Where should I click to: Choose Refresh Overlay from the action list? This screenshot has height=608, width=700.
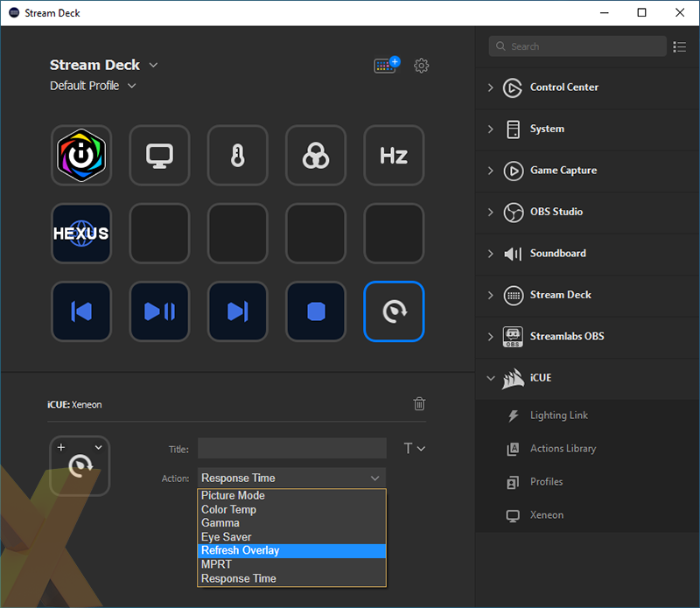[291, 550]
